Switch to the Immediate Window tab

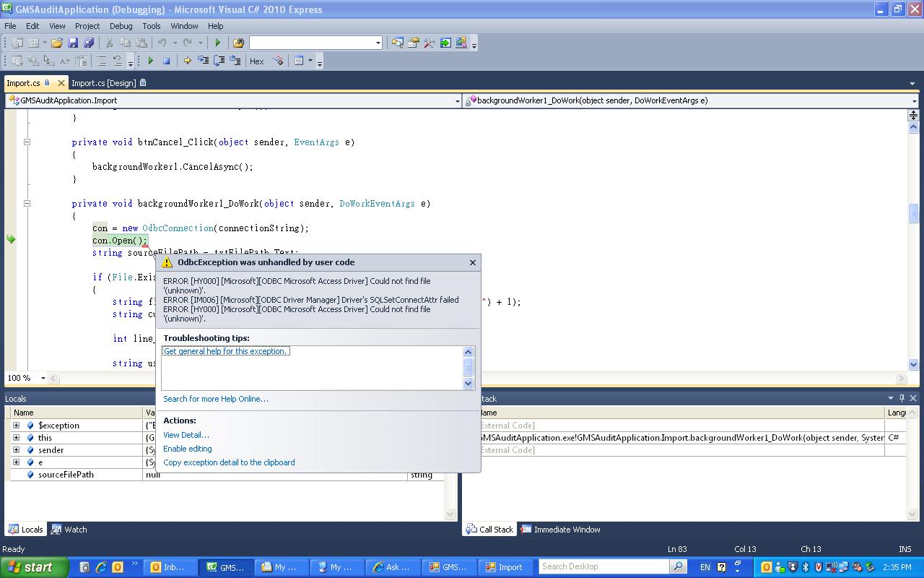(561, 530)
